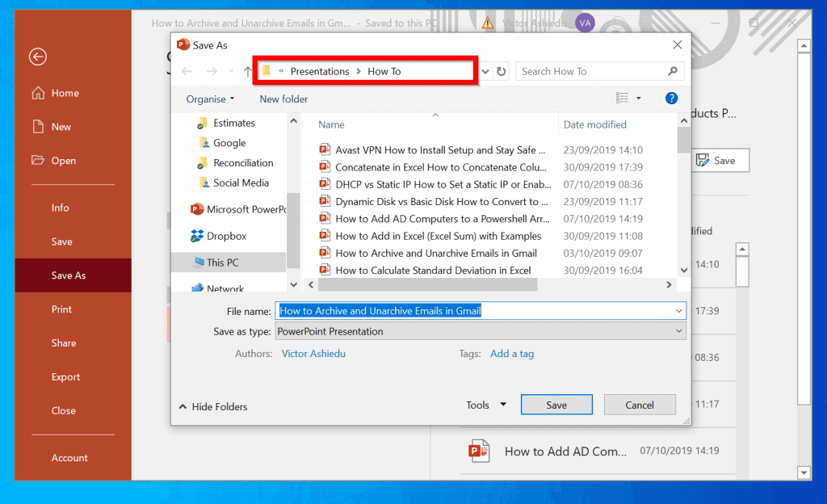Go to the Info section
The image size is (827, 504).
point(60,208)
